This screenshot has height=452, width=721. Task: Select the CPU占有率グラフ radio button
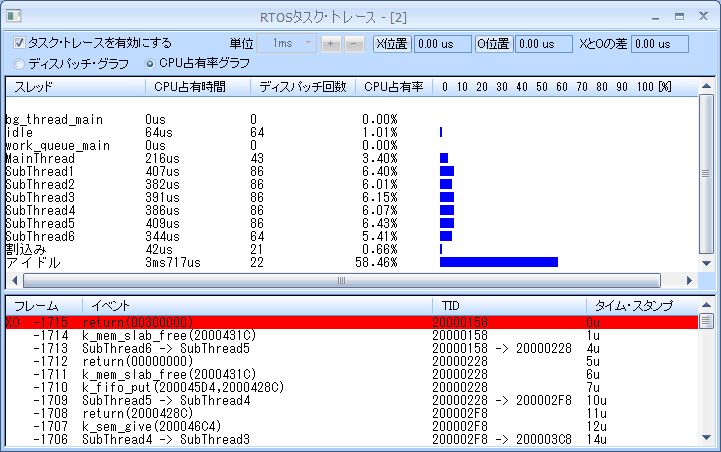point(151,63)
